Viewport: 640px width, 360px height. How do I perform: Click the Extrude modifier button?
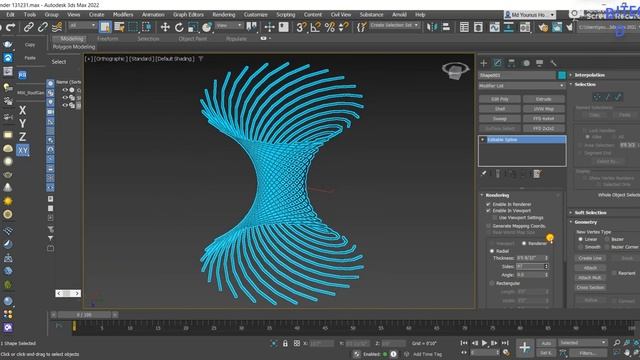click(x=544, y=99)
